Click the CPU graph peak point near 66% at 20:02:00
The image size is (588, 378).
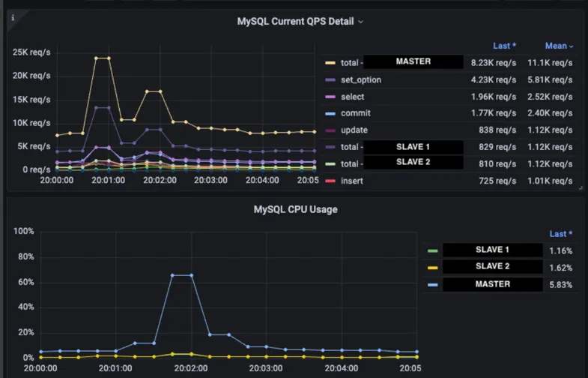(191, 275)
